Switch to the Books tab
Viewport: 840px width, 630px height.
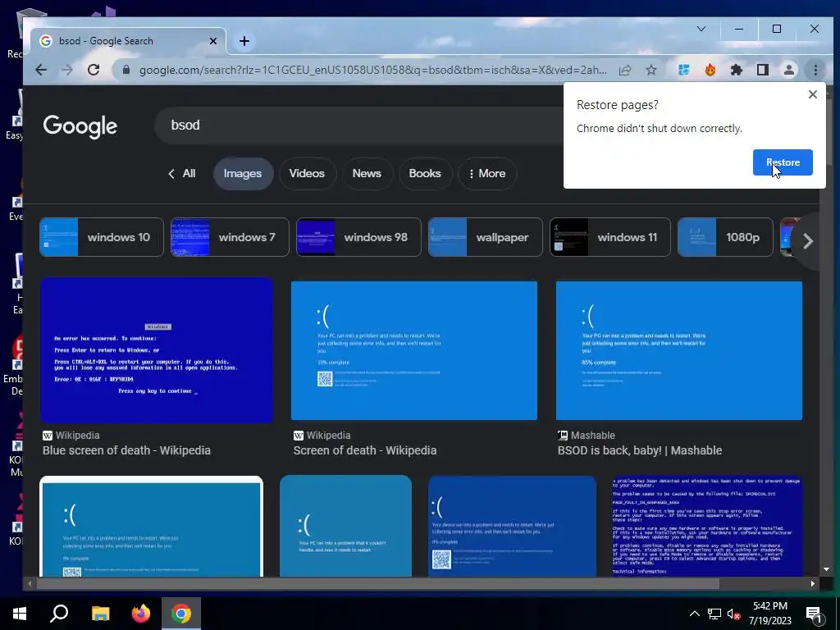(x=425, y=174)
